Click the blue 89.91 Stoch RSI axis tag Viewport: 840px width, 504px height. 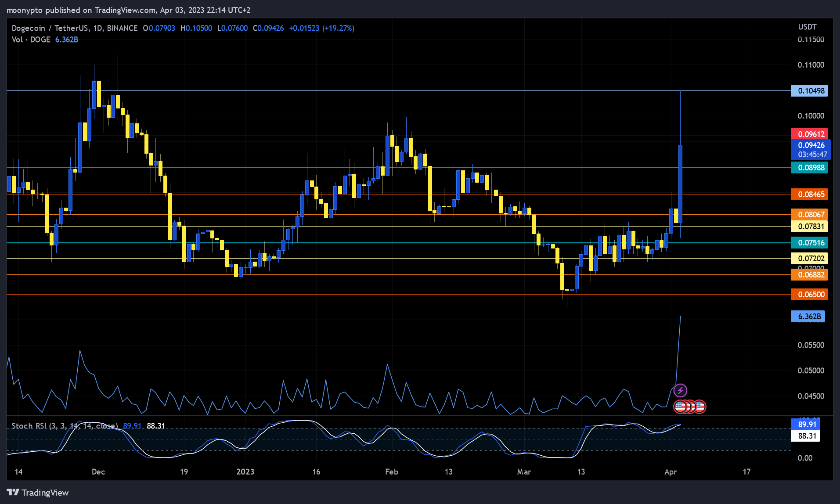point(806,424)
